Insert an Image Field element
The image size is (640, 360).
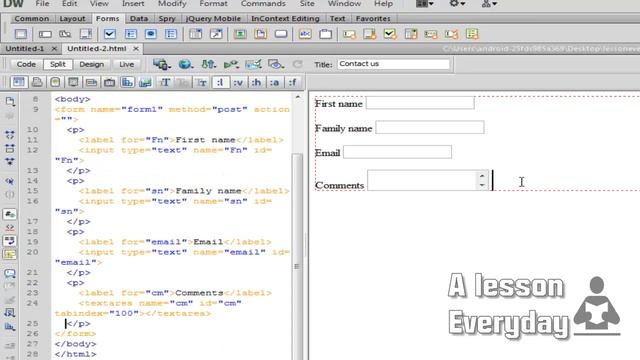pyautogui.click(x=240, y=34)
